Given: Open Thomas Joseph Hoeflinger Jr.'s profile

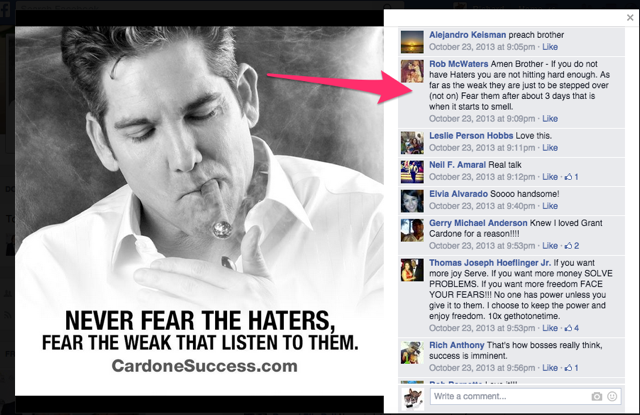Looking at the screenshot, I should [x=490, y=263].
